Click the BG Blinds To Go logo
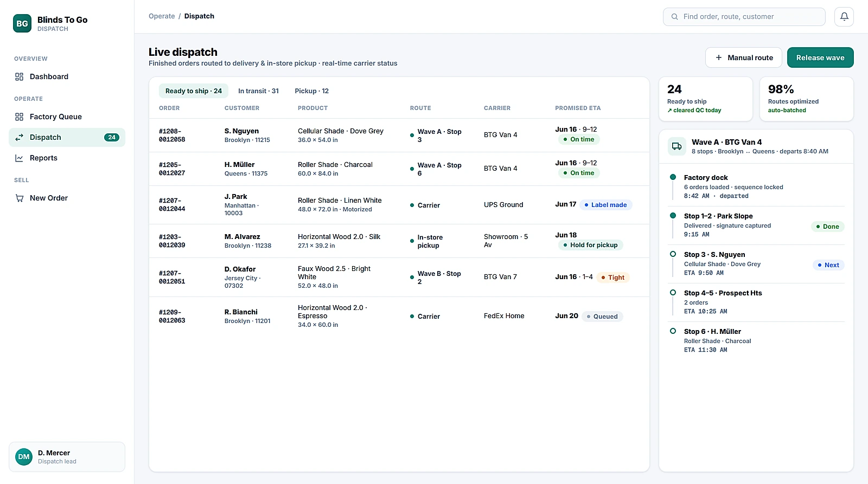 [22, 23]
